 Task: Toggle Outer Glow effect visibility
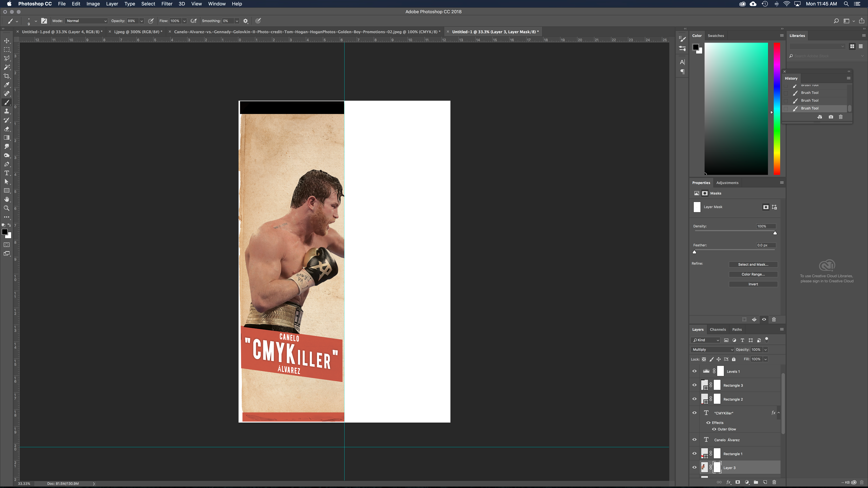coord(714,429)
